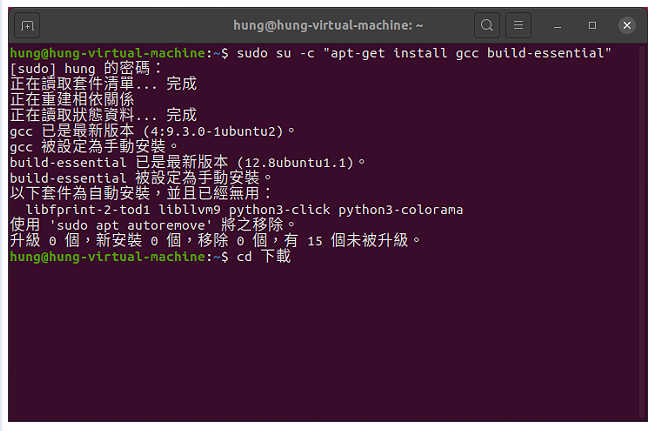Click the python3-colorama package name
The image size is (654, 431).
coord(400,209)
